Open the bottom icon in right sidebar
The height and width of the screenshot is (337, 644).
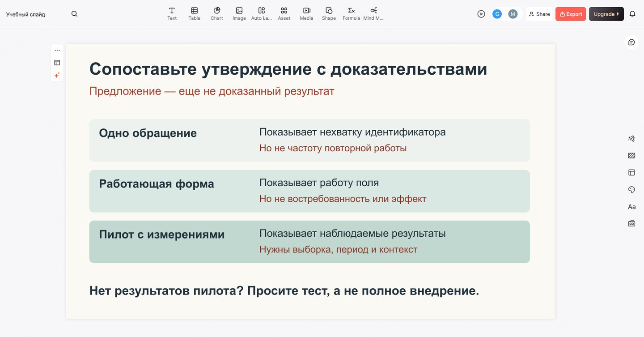click(631, 223)
